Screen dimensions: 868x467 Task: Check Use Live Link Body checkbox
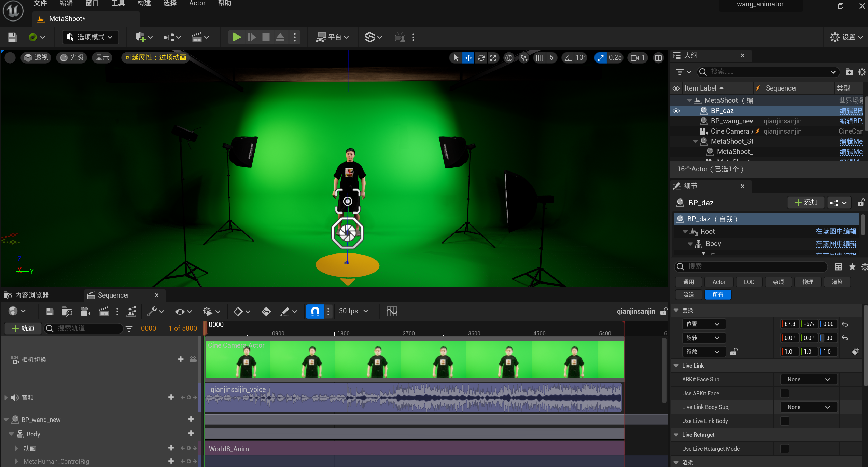tap(785, 421)
